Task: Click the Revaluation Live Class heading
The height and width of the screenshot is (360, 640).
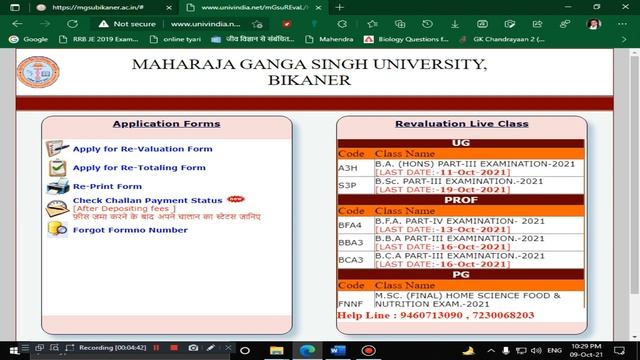Action: pyautogui.click(x=462, y=124)
